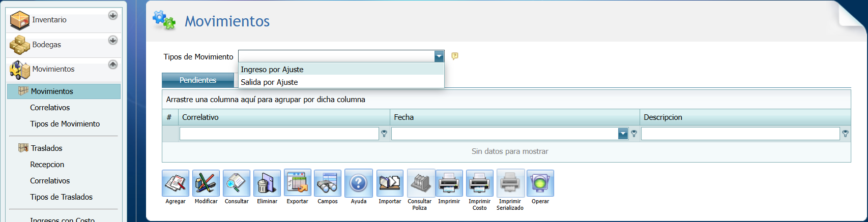Click the Ayuda help icon
Image resolution: width=868 pixels, height=222 pixels.
[358, 183]
